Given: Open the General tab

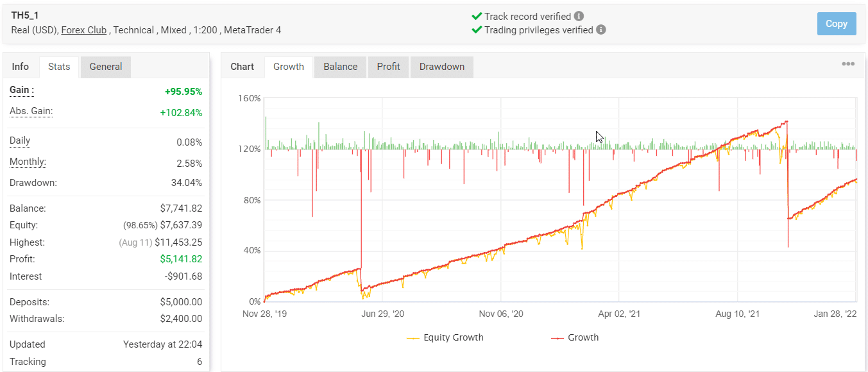Looking at the screenshot, I should click(x=106, y=67).
